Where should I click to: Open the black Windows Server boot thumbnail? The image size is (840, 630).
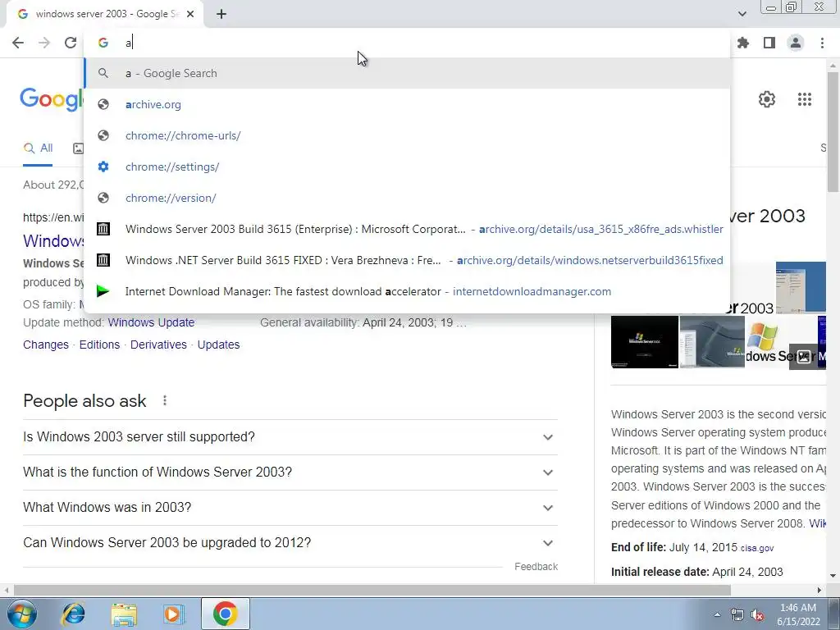pos(645,342)
